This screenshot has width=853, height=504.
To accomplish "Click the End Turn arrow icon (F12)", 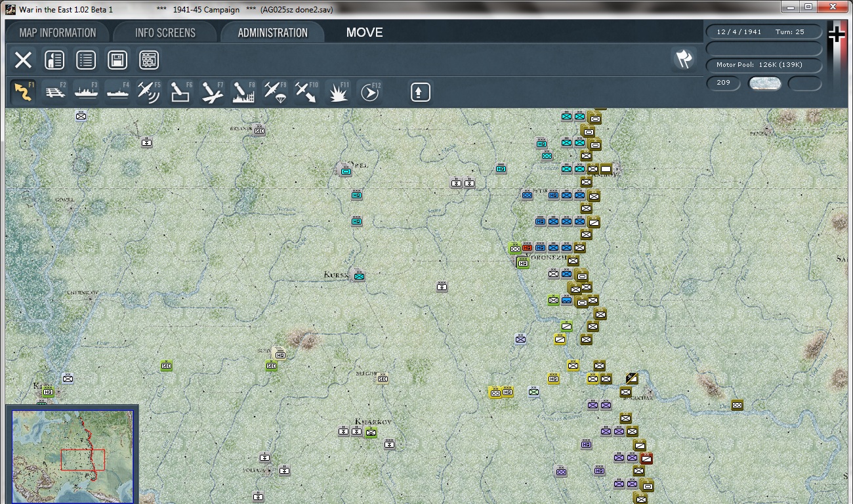I will tap(369, 92).
